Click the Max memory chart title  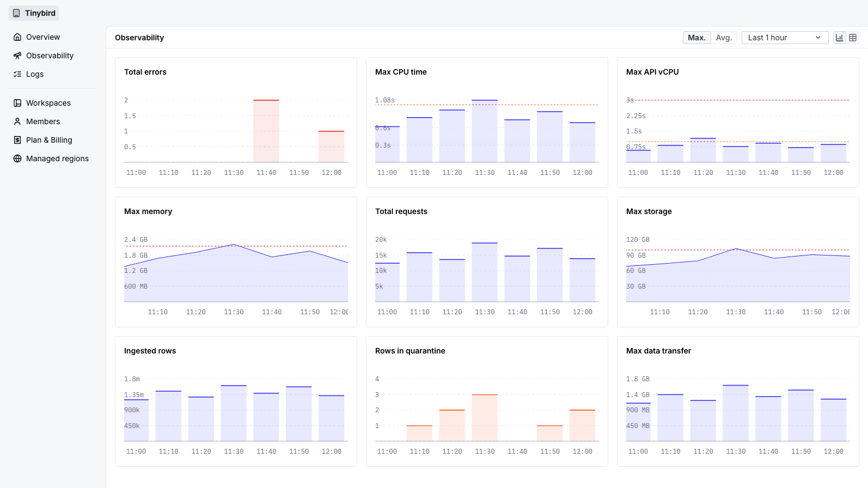148,211
